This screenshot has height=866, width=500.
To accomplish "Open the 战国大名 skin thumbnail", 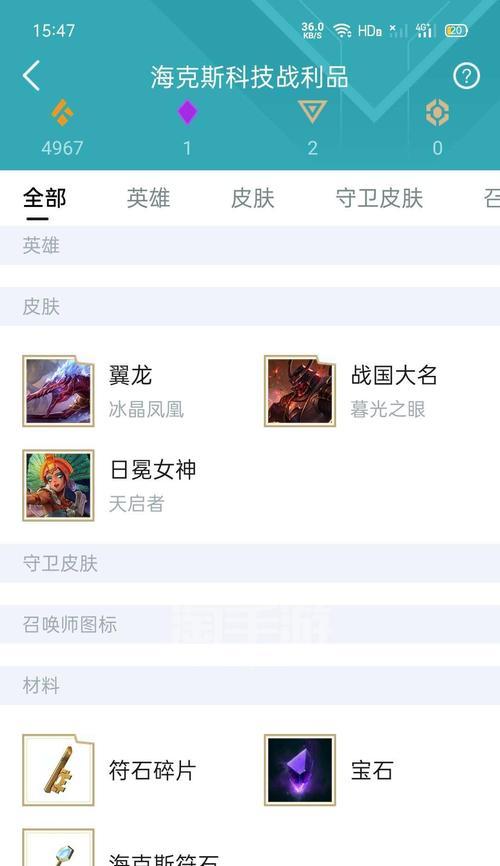I will coord(300,391).
